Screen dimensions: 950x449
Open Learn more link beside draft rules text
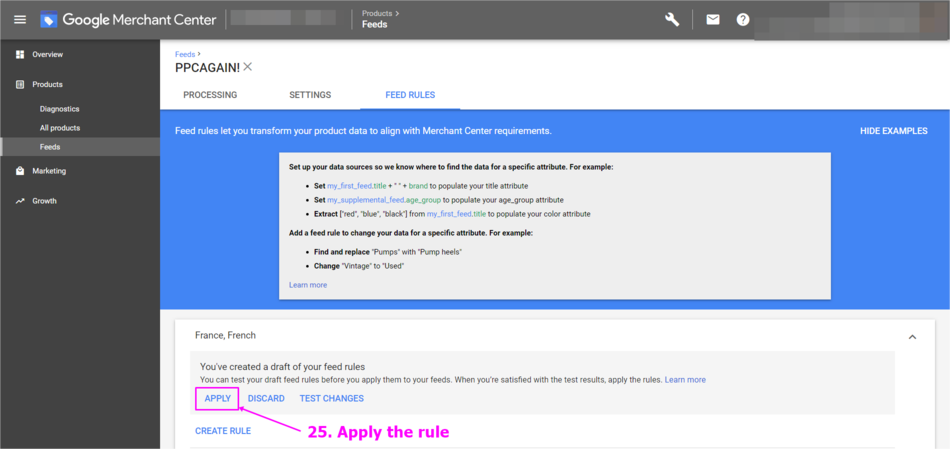[x=685, y=380]
